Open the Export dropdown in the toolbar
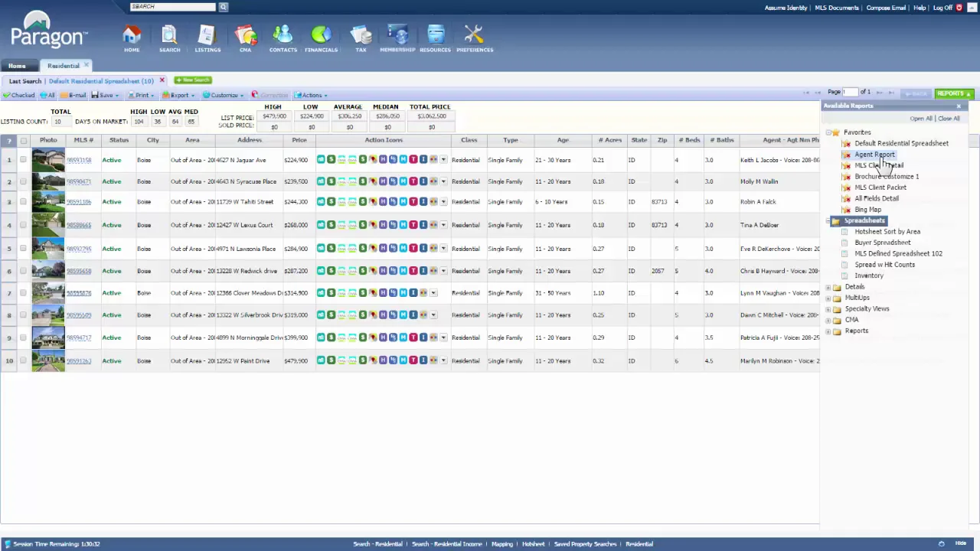Viewport: 980px width, 551px height. click(x=178, y=95)
